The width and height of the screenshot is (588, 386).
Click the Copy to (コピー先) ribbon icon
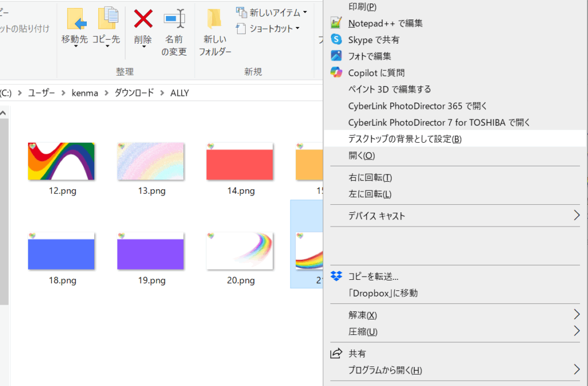(108, 18)
